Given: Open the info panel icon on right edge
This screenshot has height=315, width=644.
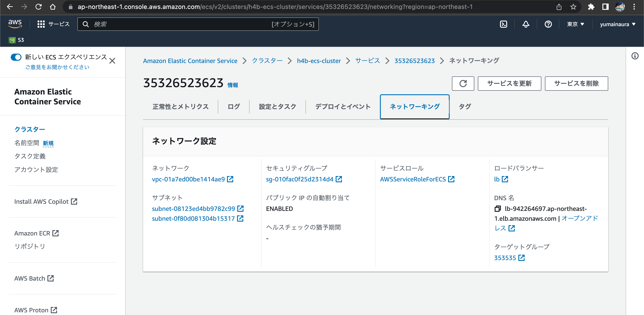Looking at the screenshot, I should point(635,56).
